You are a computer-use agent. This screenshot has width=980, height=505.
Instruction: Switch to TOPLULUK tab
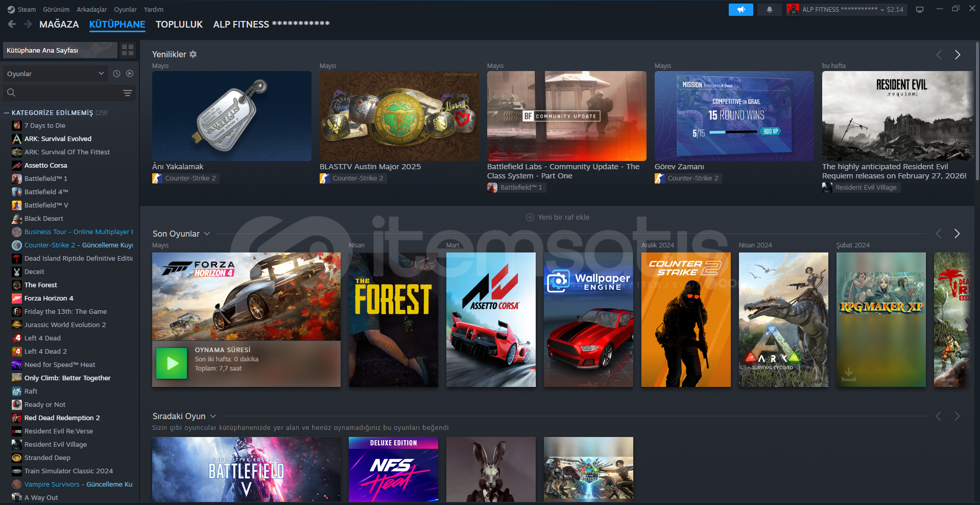[x=179, y=24]
